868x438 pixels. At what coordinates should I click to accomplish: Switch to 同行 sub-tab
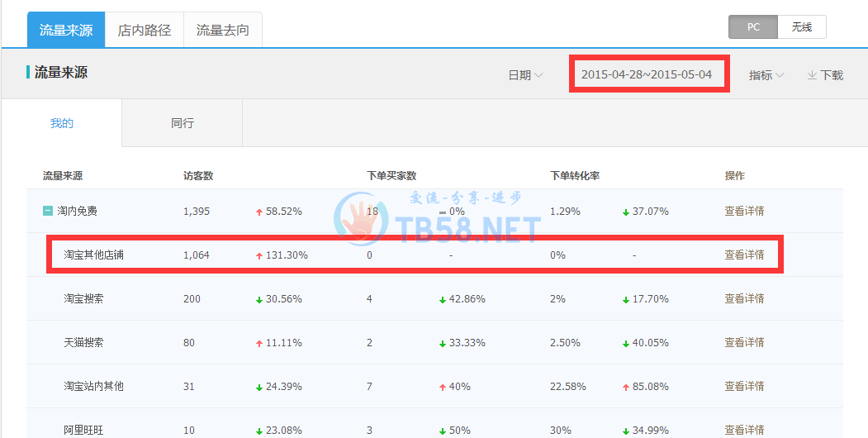pos(183,123)
